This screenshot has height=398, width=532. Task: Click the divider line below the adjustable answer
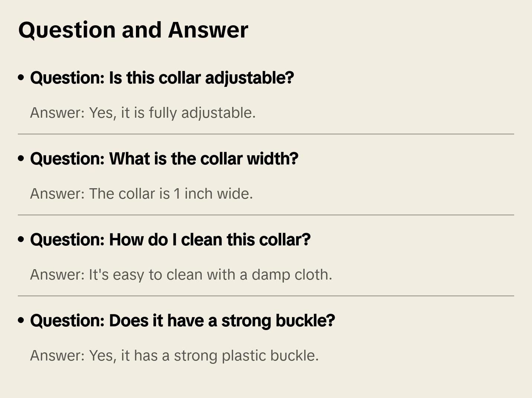(x=266, y=134)
